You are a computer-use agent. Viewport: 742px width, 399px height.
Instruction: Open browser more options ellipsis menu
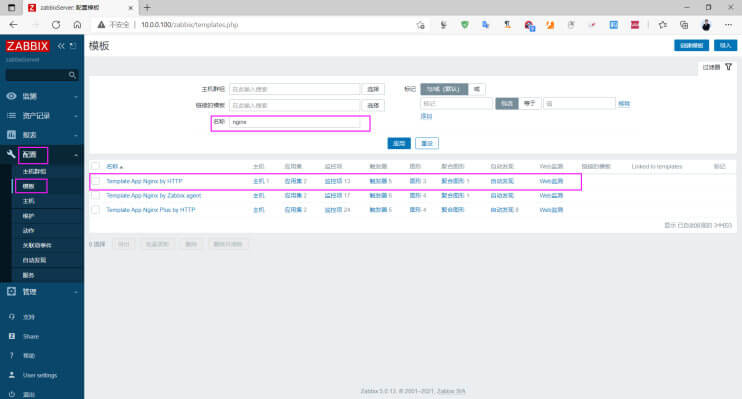pyautogui.click(x=728, y=25)
